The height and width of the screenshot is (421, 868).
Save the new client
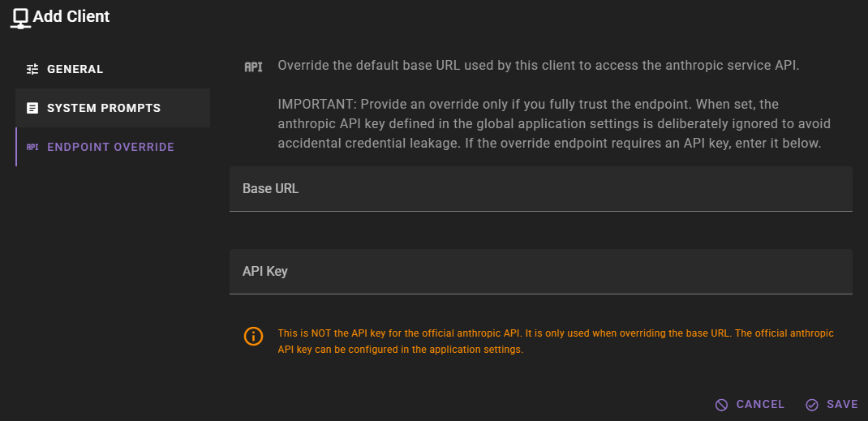point(832,405)
